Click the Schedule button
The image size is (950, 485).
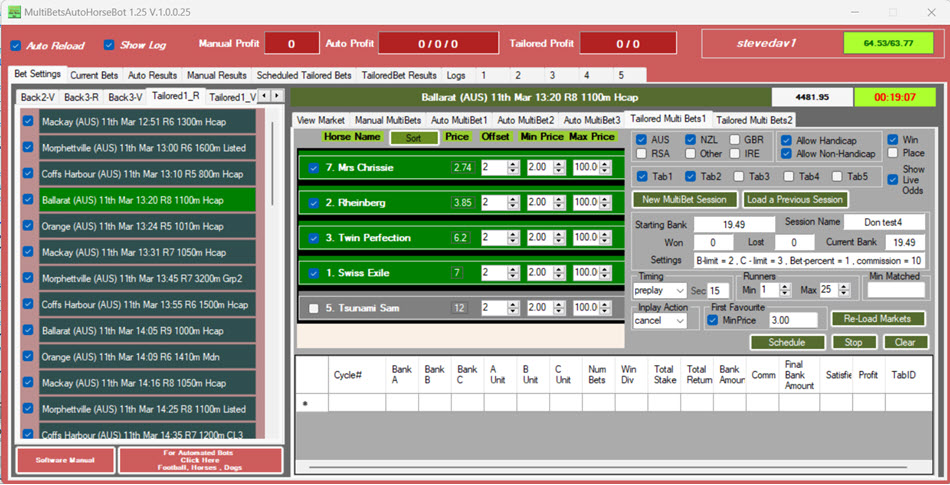pyautogui.click(x=787, y=343)
